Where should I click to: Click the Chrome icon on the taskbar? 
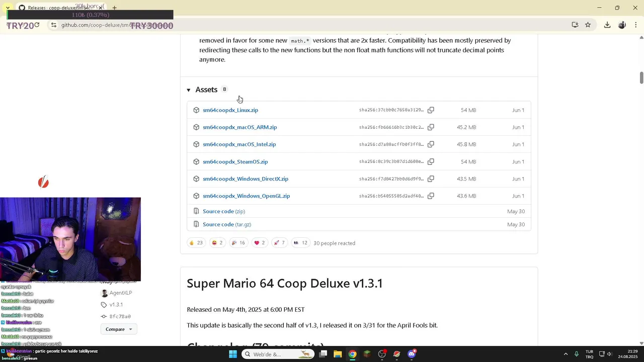click(x=353, y=354)
